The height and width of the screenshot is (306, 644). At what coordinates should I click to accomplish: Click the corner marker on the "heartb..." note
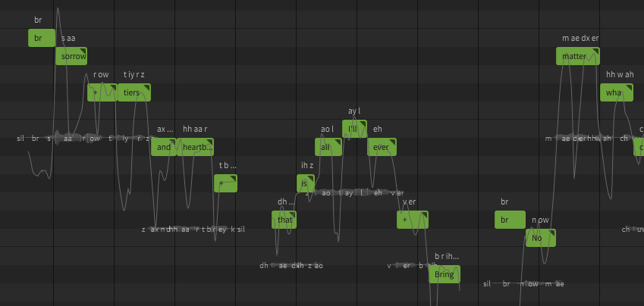pyautogui.click(x=210, y=141)
